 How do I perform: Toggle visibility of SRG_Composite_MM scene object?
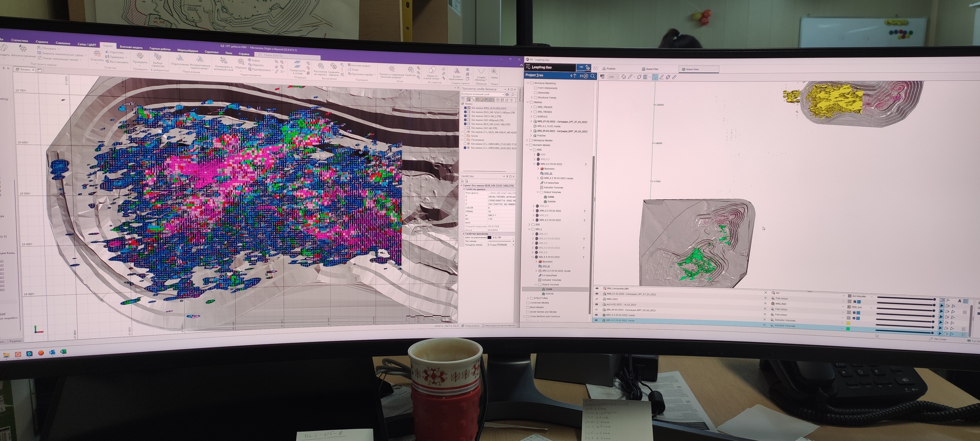pos(597,288)
